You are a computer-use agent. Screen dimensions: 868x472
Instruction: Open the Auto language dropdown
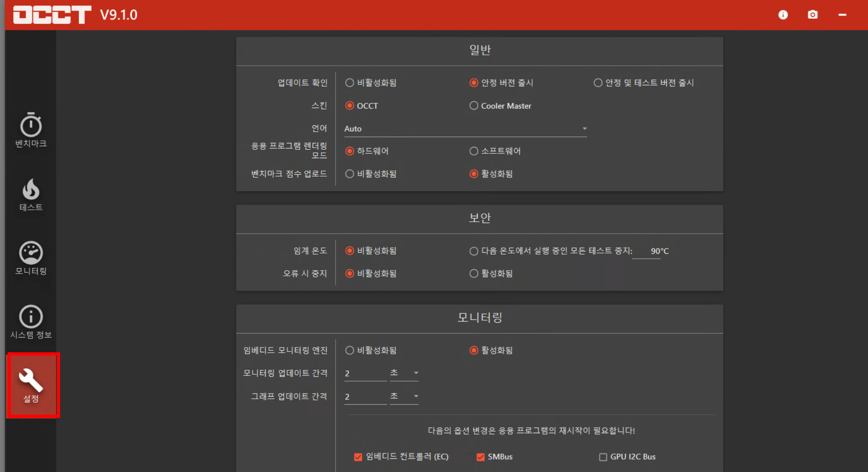point(465,129)
